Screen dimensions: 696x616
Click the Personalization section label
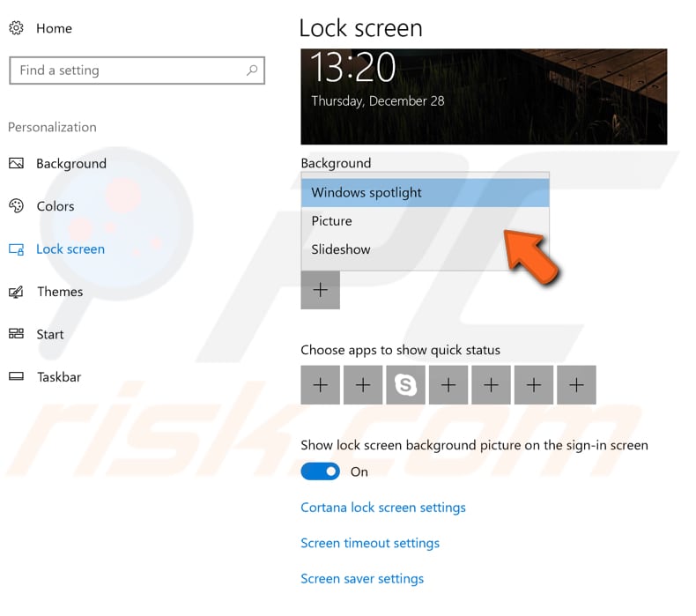(x=52, y=128)
